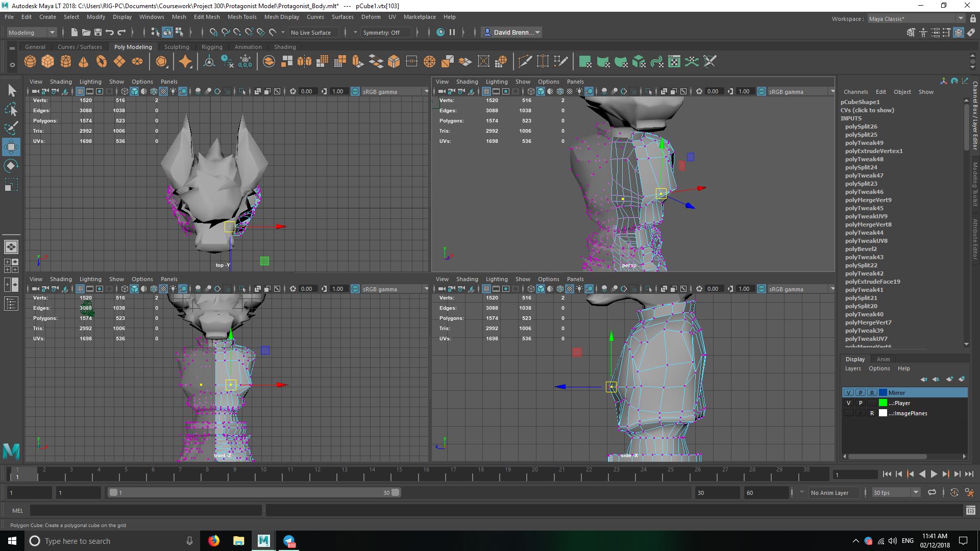Go to start of playback range
The image size is (980, 551).
click(x=887, y=474)
